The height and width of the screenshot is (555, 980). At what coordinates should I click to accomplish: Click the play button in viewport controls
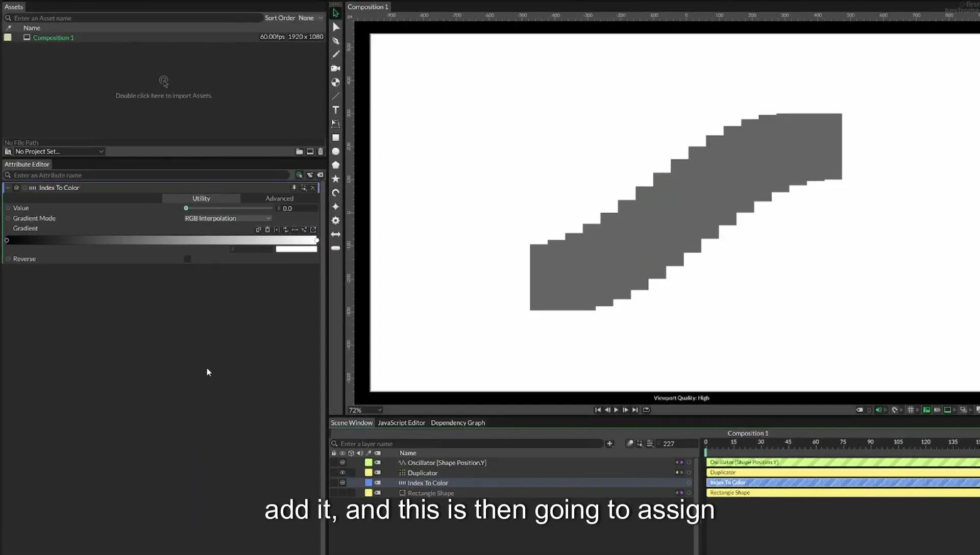616,410
